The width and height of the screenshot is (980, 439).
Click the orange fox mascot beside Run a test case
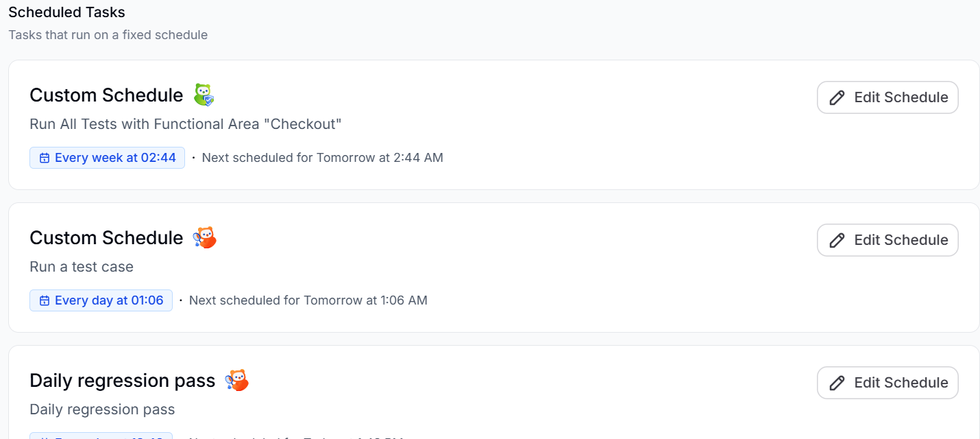pos(204,238)
